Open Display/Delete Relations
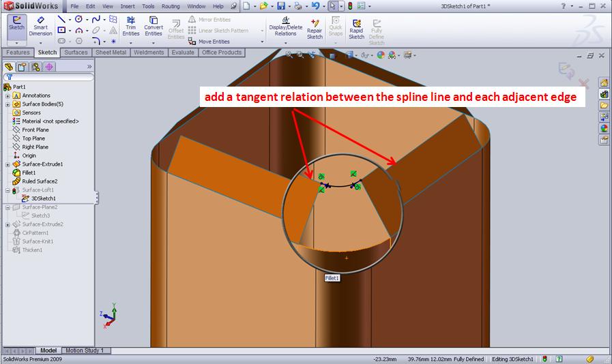Screen dimensions: 612x364 tap(286, 27)
